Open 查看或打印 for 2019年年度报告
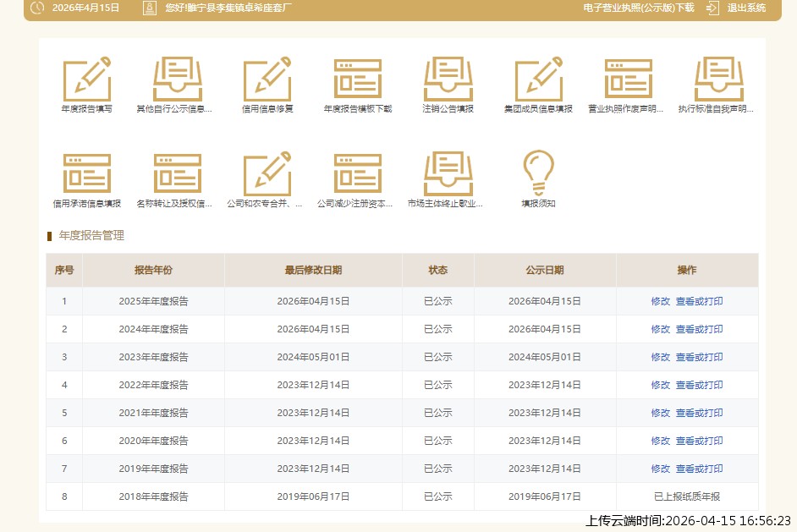The height and width of the screenshot is (532, 797). pyautogui.click(x=699, y=469)
